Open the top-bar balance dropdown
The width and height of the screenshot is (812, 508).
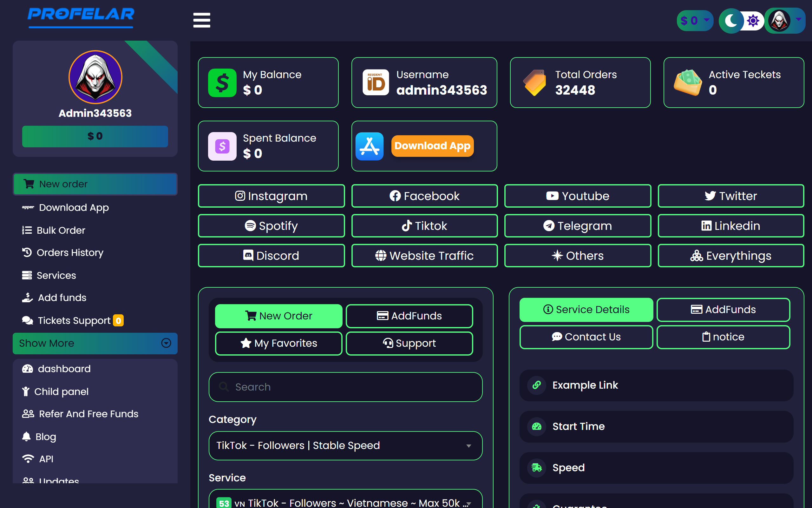(695, 21)
